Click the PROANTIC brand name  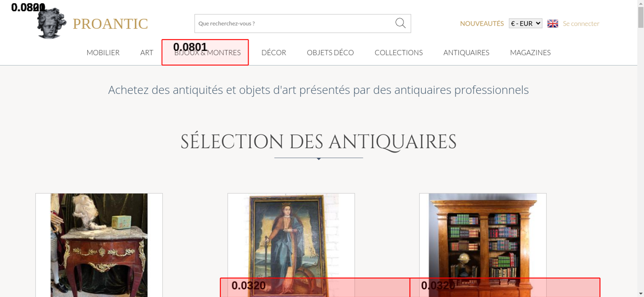(x=110, y=24)
